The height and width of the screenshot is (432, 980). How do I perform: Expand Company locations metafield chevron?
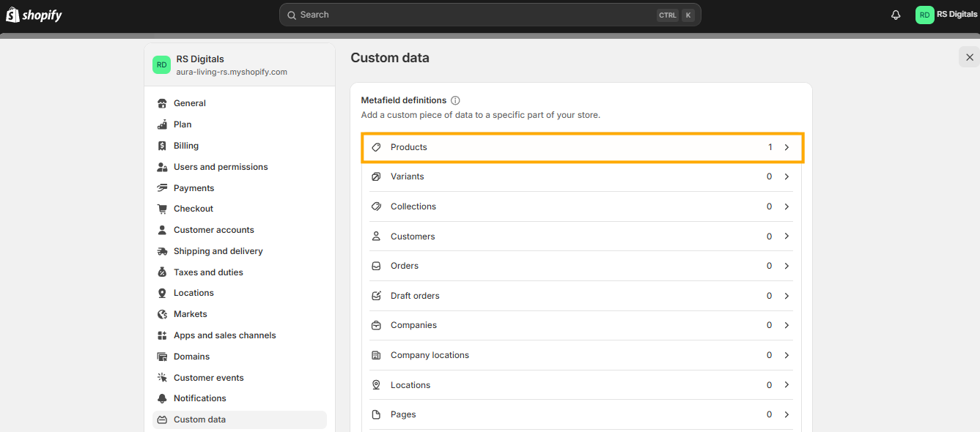(x=786, y=355)
